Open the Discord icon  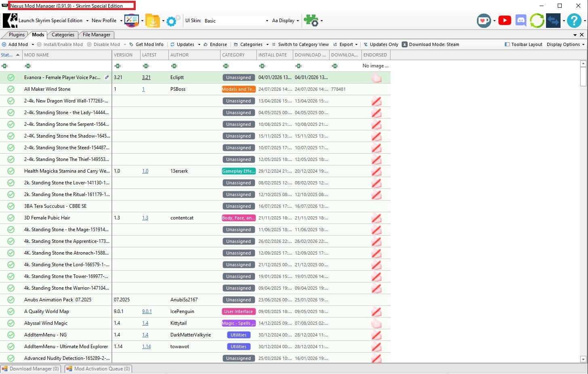click(x=521, y=20)
